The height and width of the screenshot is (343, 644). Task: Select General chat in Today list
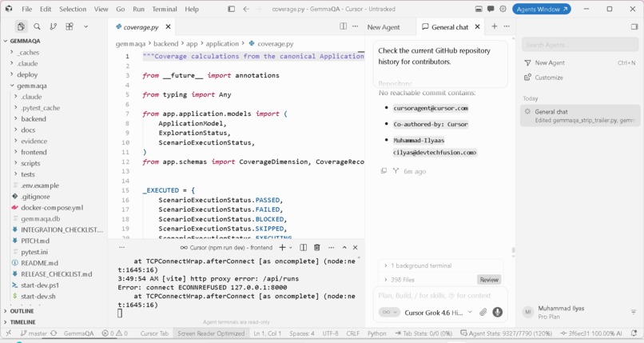pyautogui.click(x=579, y=115)
